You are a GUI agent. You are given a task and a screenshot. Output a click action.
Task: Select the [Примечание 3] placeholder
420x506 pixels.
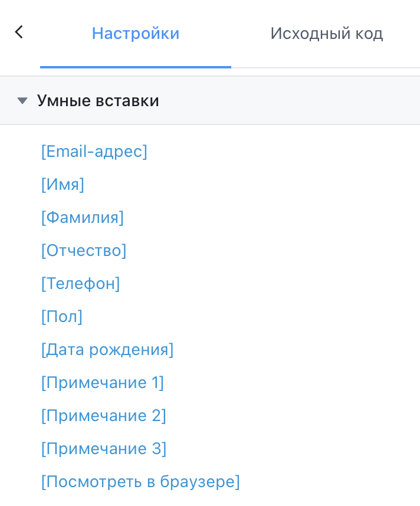[x=103, y=449]
